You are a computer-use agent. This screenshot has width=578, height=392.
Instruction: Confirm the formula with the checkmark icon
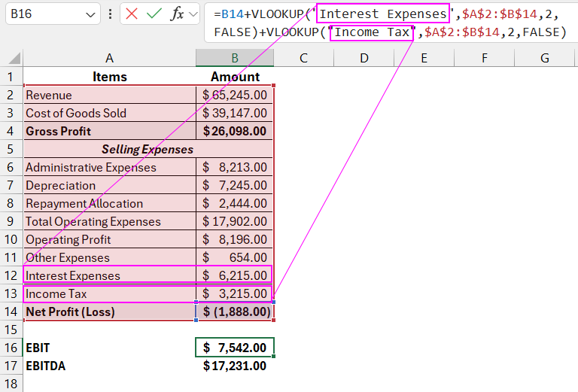[x=154, y=14]
